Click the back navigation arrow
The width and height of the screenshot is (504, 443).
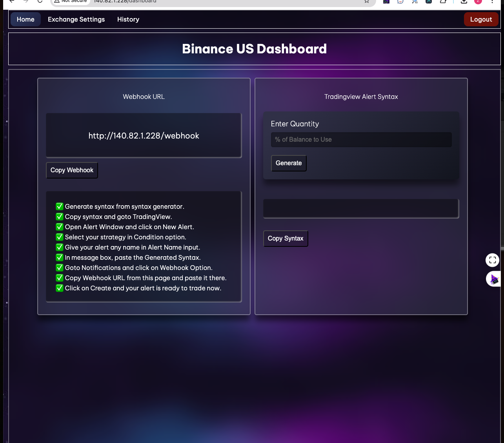point(11,2)
